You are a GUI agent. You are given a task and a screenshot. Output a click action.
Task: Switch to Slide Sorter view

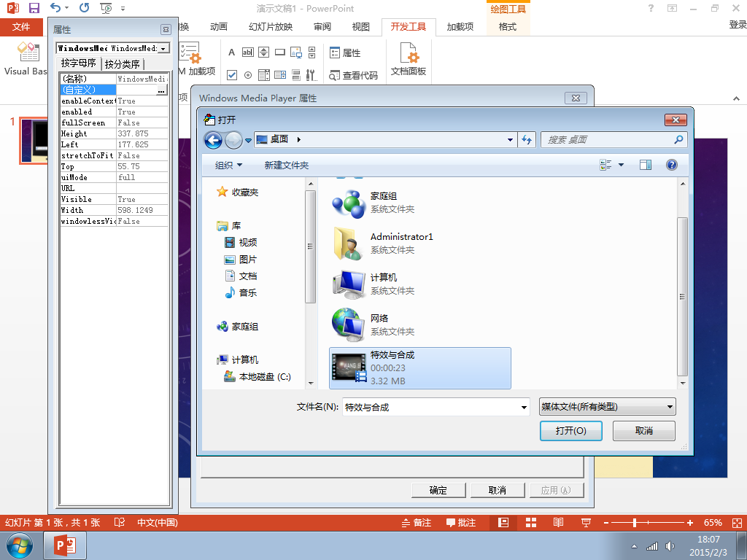(531, 522)
